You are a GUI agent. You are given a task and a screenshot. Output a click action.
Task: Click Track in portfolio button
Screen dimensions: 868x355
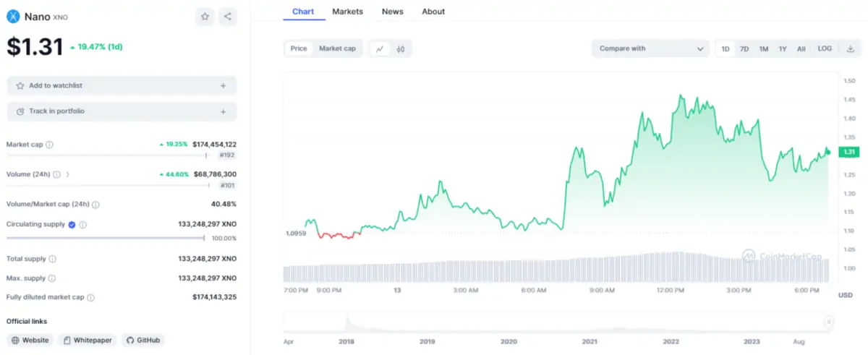pyautogui.click(x=122, y=111)
